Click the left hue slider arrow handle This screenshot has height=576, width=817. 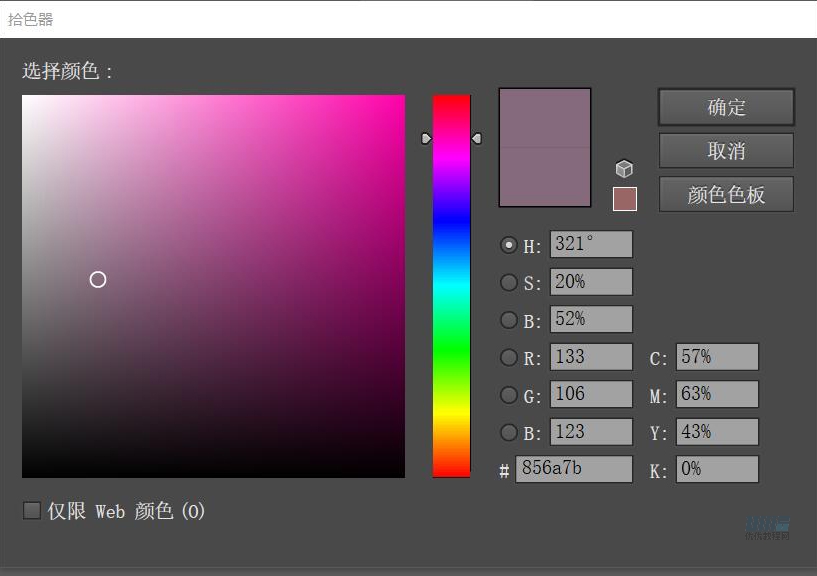(x=426, y=138)
